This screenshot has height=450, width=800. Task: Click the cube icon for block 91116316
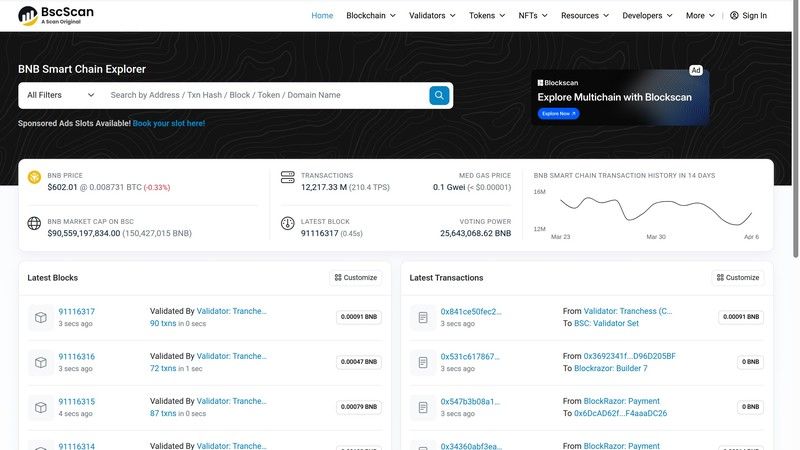[41, 362]
